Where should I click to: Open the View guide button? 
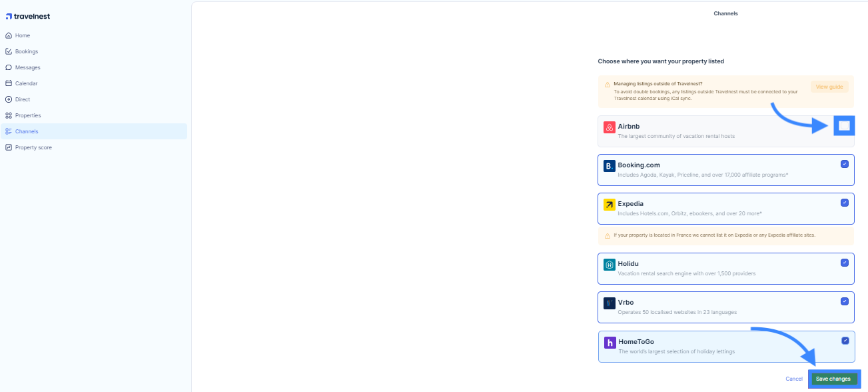(829, 87)
